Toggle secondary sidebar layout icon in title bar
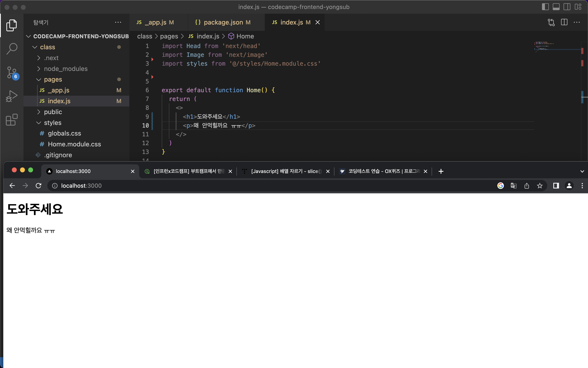The width and height of the screenshot is (588, 368). [567, 7]
